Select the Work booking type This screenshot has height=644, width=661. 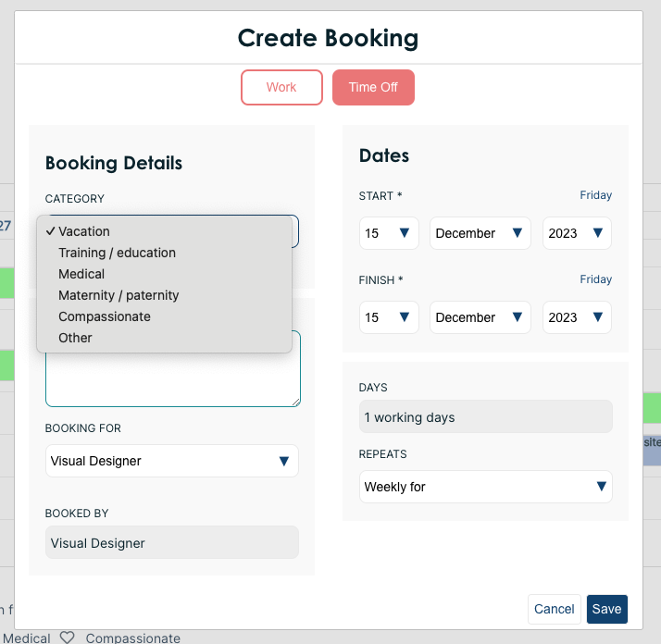281,88
